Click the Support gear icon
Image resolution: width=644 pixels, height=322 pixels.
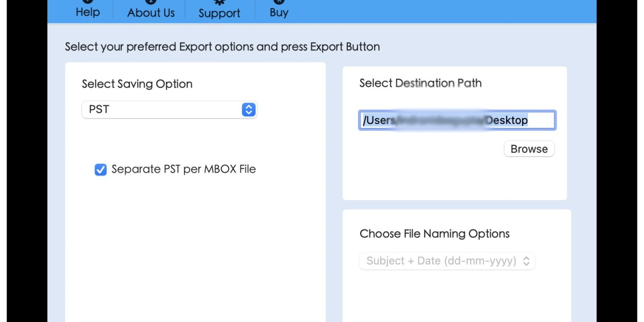point(219,3)
